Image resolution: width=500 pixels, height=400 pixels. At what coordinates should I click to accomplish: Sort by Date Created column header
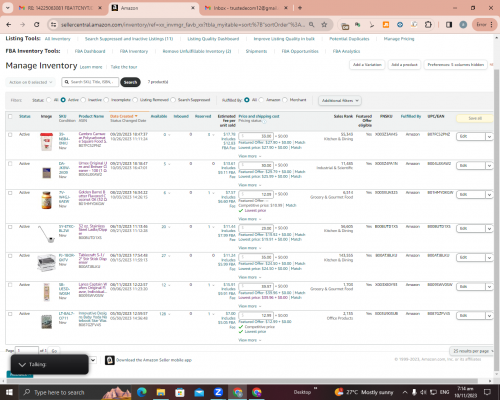tap(124, 116)
